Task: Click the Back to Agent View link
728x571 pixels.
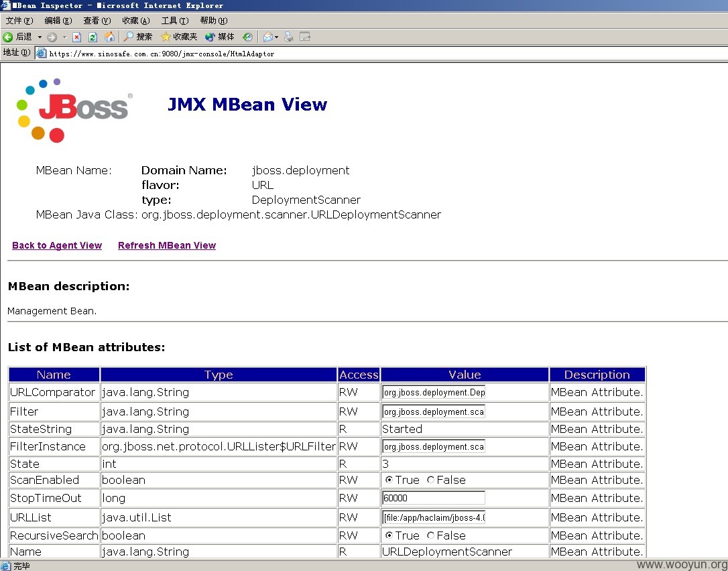Action: [x=57, y=245]
